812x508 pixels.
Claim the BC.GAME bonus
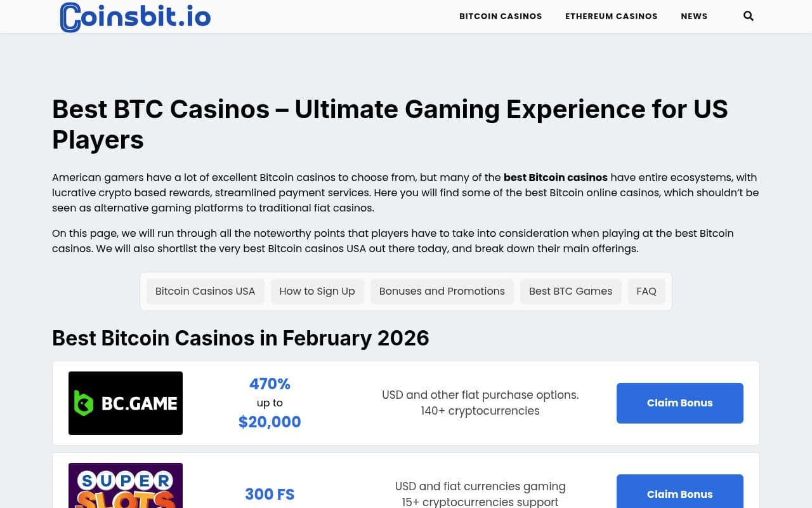pos(679,403)
